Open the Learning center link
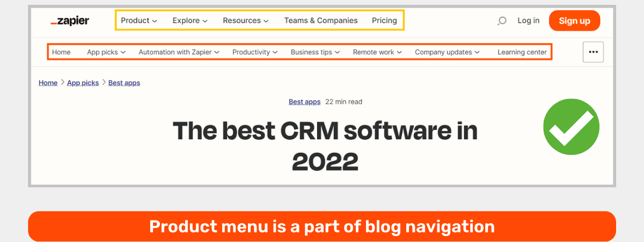 point(522,52)
